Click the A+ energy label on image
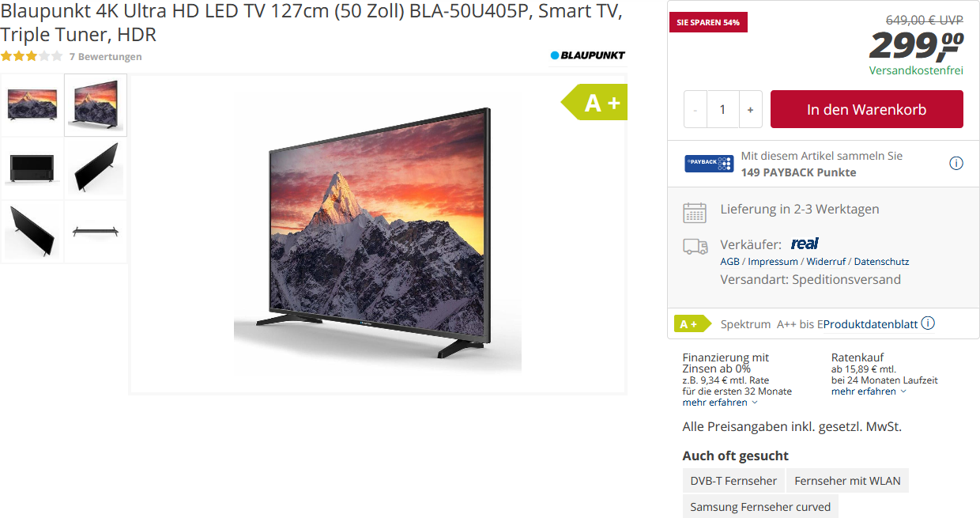Viewport: 980px width, 518px height. (x=594, y=102)
